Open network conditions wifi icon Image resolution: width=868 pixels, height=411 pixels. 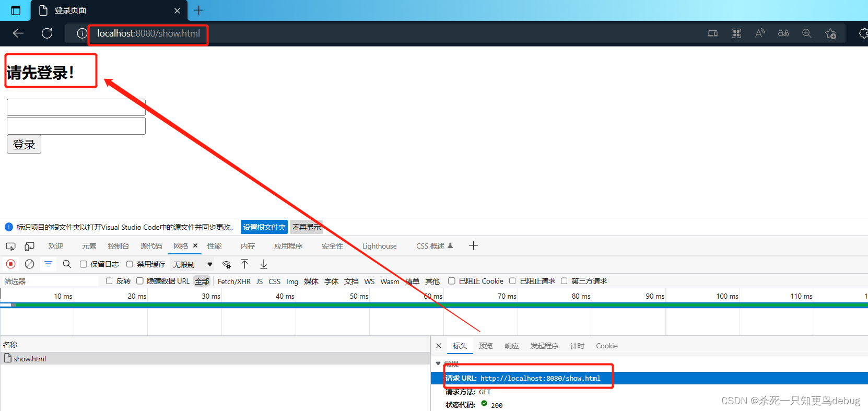pyautogui.click(x=226, y=264)
